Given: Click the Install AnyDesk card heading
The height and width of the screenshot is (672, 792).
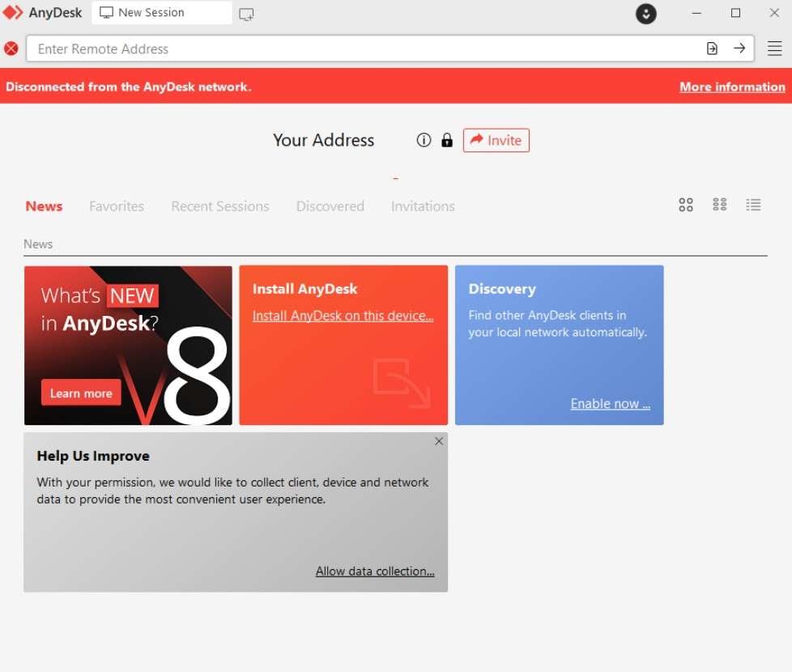Looking at the screenshot, I should tap(304, 289).
